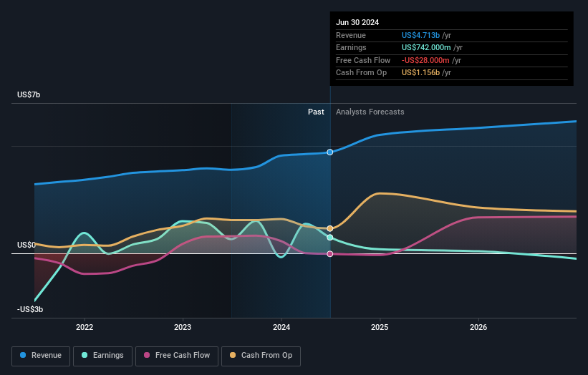
Task: Click the 2023 x-axis label
Action: [183, 327]
